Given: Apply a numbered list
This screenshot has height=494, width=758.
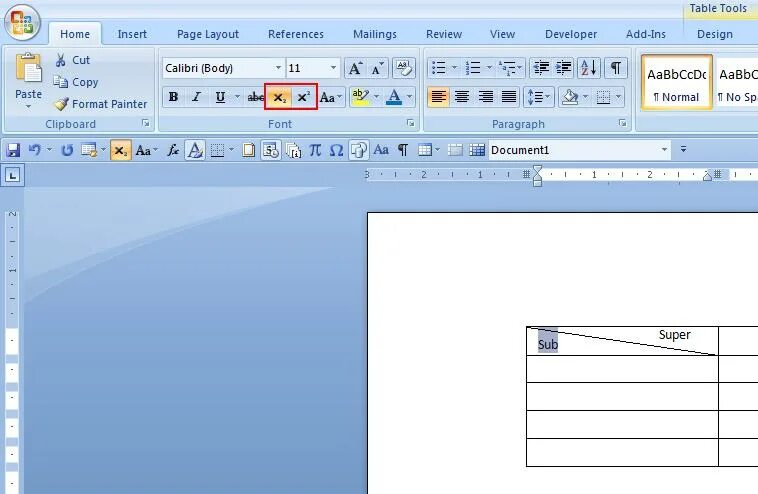Looking at the screenshot, I should point(473,68).
